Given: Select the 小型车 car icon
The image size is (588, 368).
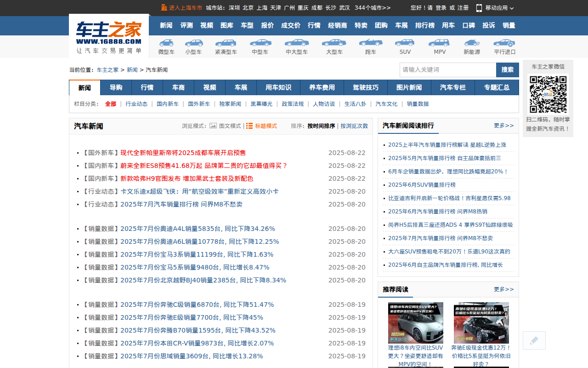Looking at the screenshot, I should pos(193,43).
